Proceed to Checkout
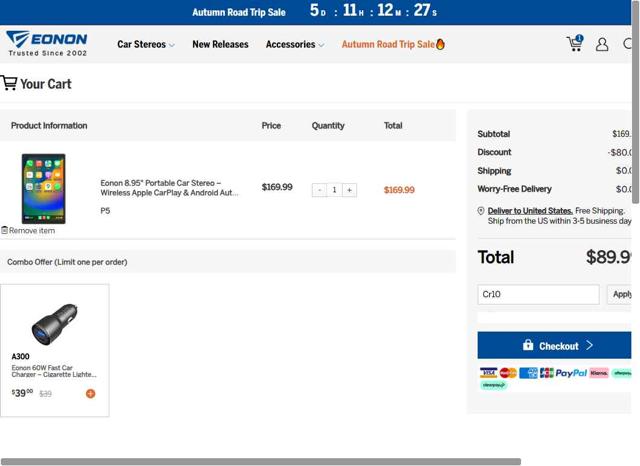 (555, 345)
